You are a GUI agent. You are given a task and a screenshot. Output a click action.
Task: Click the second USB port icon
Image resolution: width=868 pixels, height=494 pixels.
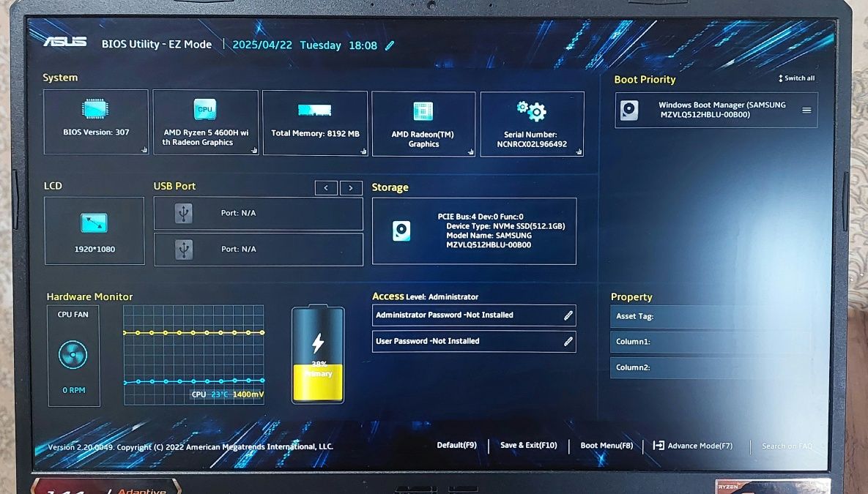(184, 250)
